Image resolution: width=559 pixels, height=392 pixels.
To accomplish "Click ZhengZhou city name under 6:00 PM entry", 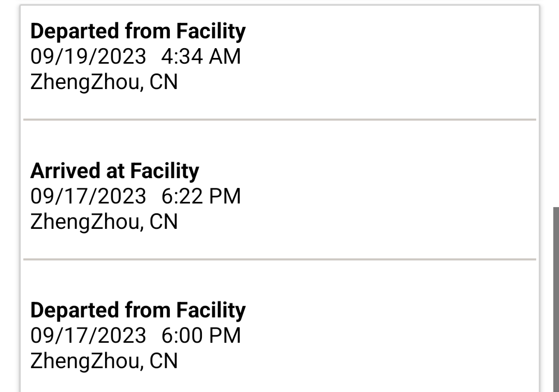I will pos(85,360).
